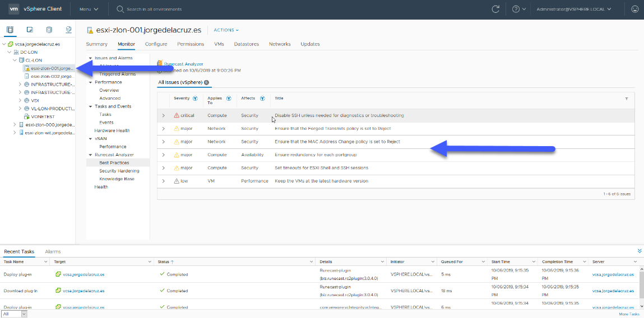The image size is (644, 318).
Task: Switch to the Configure tab
Action: [156, 44]
